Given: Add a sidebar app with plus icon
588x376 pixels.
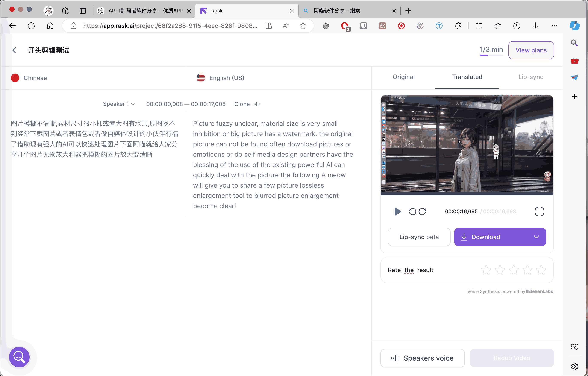Looking at the screenshot, I should (x=574, y=96).
